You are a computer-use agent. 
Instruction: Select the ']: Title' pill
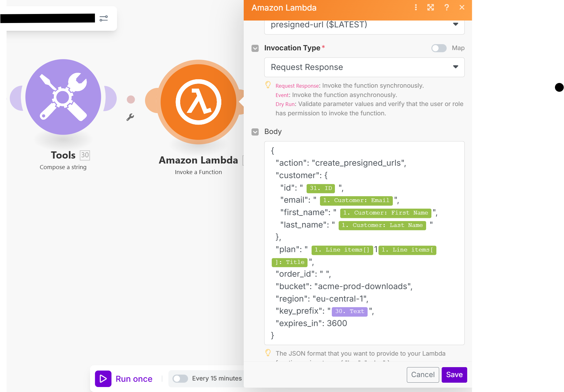click(x=290, y=262)
